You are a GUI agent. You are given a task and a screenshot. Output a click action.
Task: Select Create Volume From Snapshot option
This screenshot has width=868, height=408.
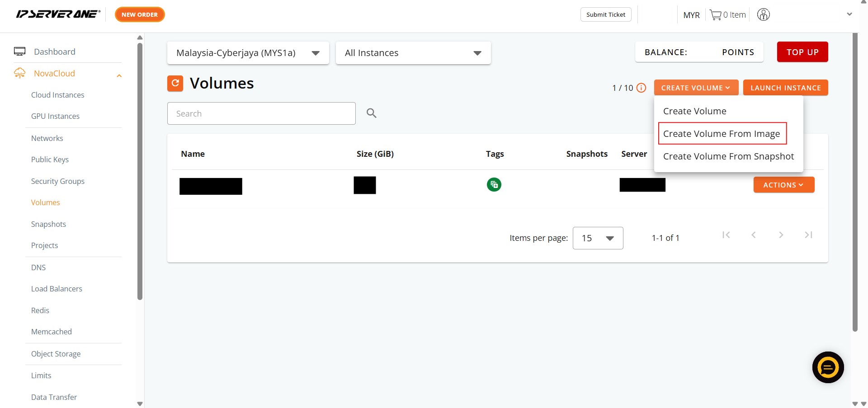click(728, 156)
